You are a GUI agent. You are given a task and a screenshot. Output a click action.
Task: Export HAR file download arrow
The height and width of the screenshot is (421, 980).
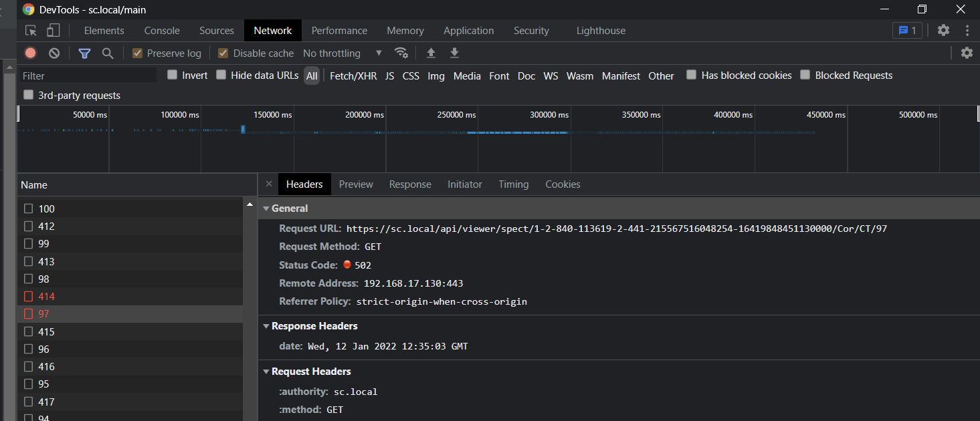pyautogui.click(x=454, y=53)
